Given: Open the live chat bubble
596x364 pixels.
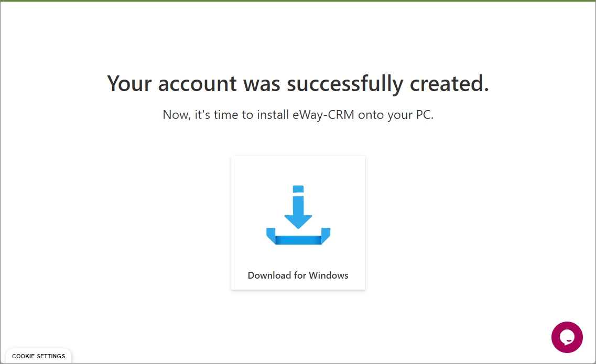Looking at the screenshot, I should coord(567,337).
